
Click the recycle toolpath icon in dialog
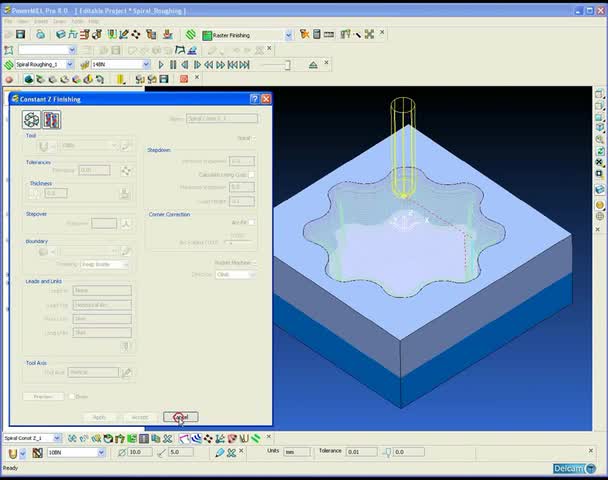tap(31, 119)
